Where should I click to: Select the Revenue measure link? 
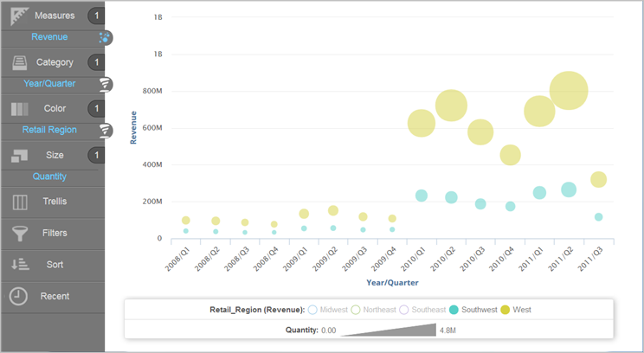click(49, 37)
